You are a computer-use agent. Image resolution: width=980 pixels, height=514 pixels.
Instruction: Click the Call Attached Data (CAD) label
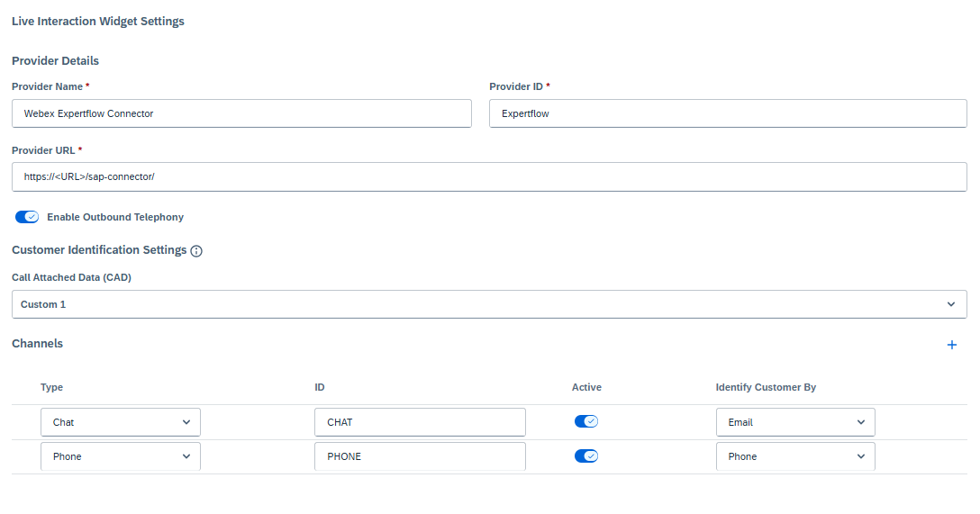click(71, 277)
